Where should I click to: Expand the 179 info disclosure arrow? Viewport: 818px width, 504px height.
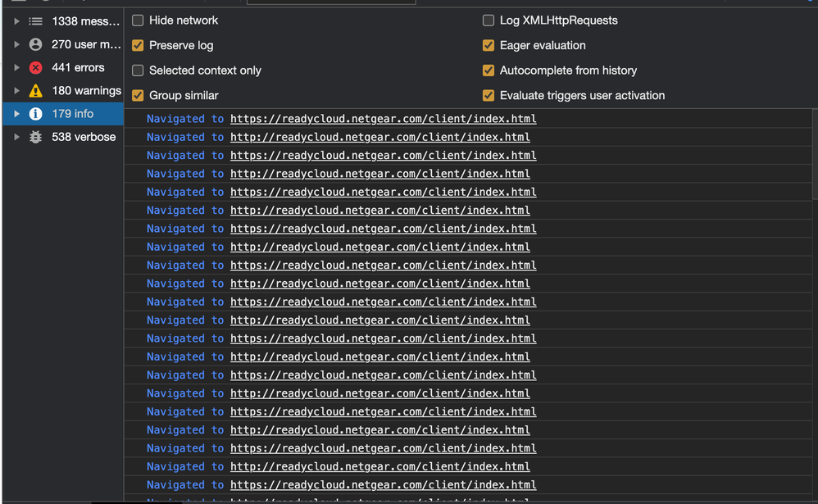coord(16,114)
